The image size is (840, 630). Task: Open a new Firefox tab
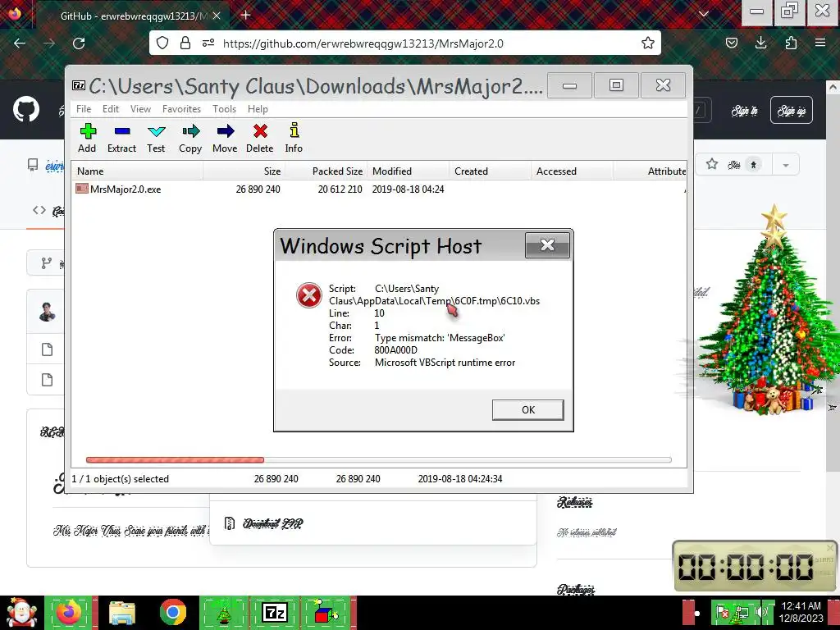click(245, 15)
